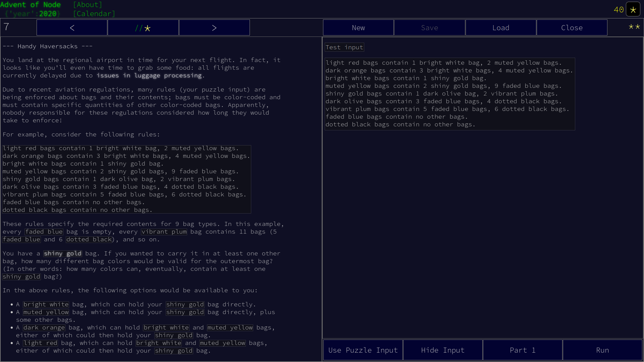This screenshot has height=362, width=644.
Task: Click inside the test input text area
Action: 449,94
